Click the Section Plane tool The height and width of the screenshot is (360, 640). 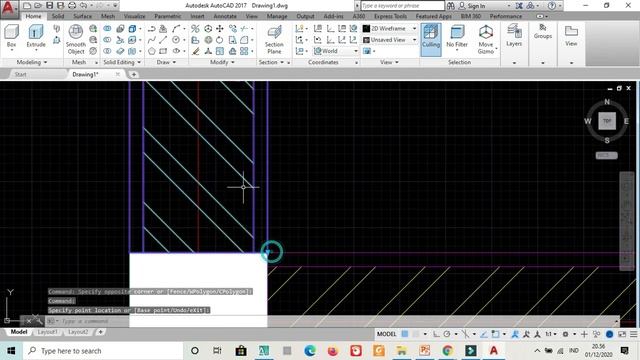pyautogui.click(x=274, y=40)
